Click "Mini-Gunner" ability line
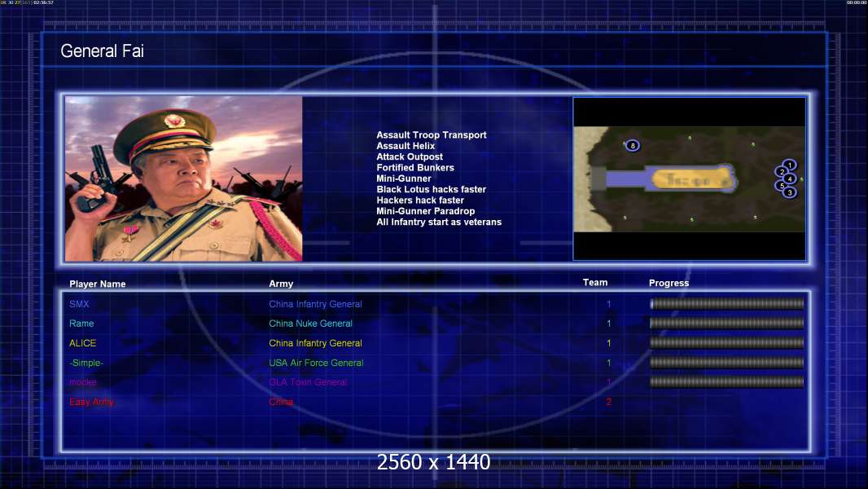868x489 pixels. click(404, 178)
